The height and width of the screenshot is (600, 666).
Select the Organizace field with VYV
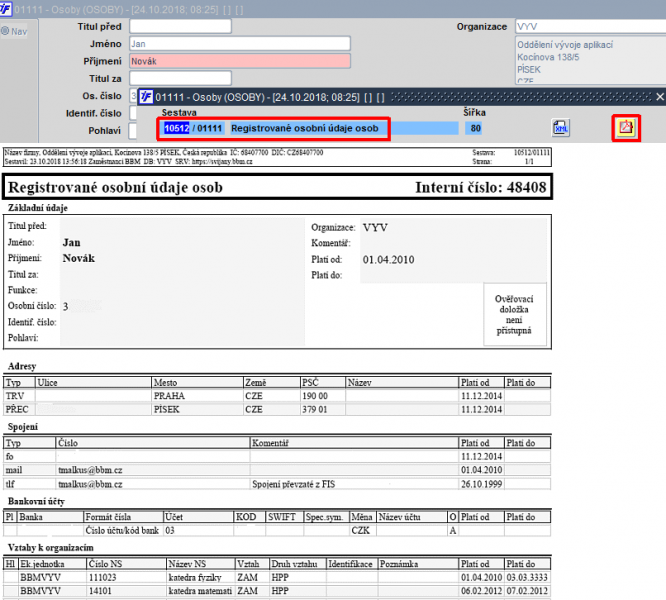(x=588, y=26)
